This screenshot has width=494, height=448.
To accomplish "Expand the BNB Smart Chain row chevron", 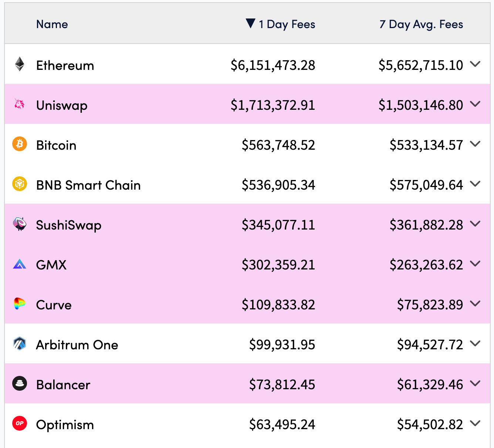I will pyautogui.click(x=475, y=184).
